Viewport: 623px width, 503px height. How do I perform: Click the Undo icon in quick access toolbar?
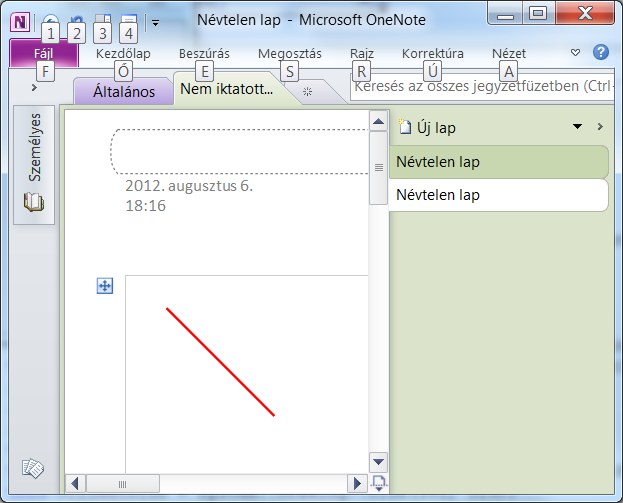click(77, 21)
